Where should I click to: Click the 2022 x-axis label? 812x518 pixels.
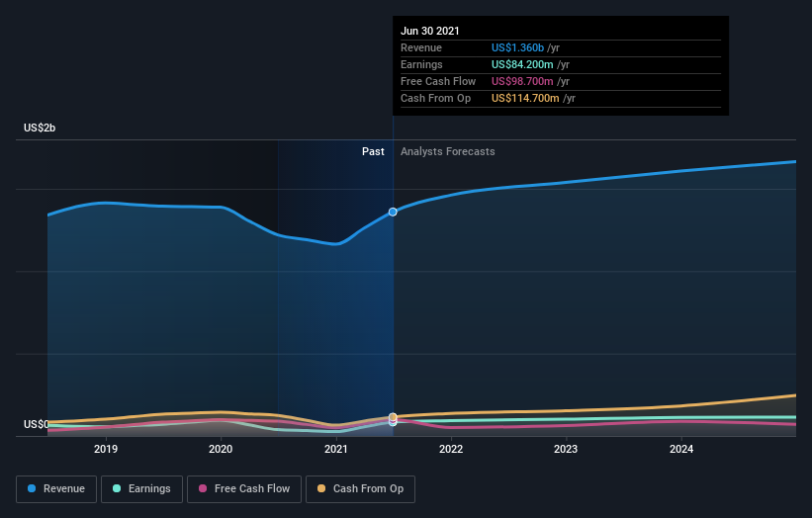click(451, 449)
